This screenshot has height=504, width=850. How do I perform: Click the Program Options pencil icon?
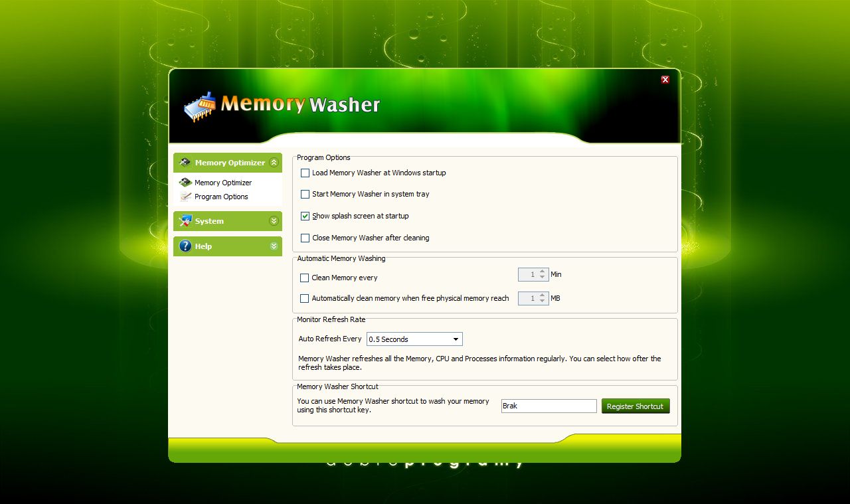(185, 197)
